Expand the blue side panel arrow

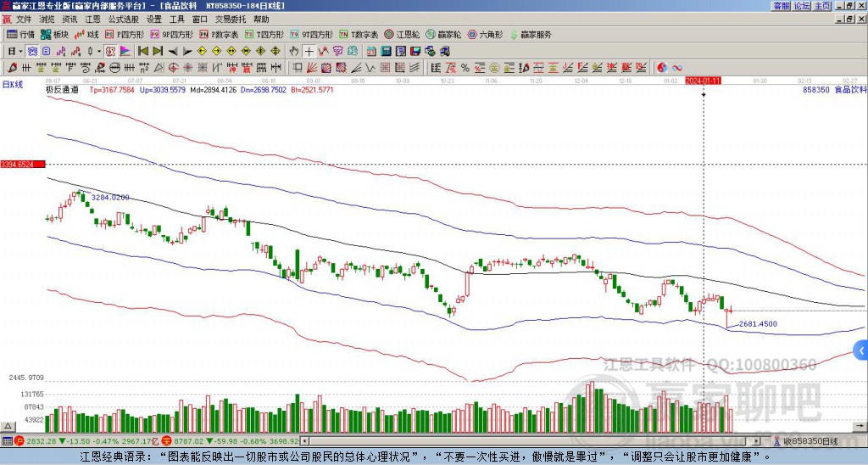click(861, 349)
